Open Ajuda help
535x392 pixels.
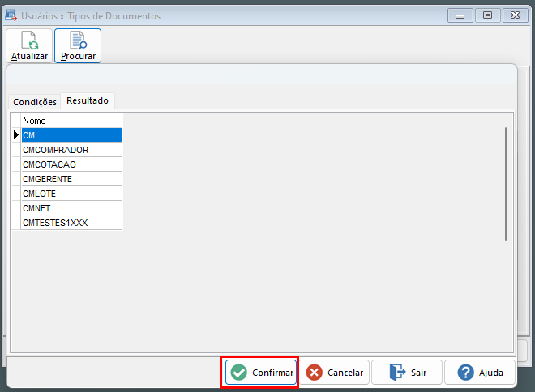480,373
